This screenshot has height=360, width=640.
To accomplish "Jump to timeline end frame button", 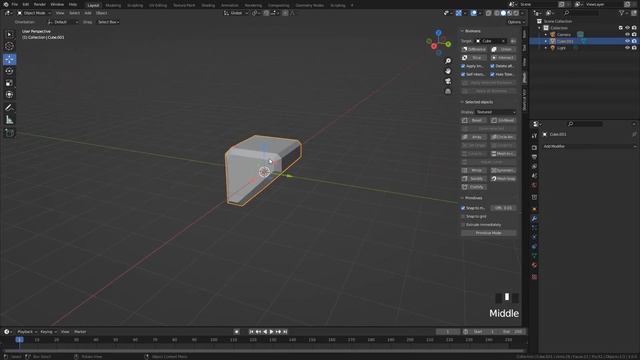I will coord(285,332).
